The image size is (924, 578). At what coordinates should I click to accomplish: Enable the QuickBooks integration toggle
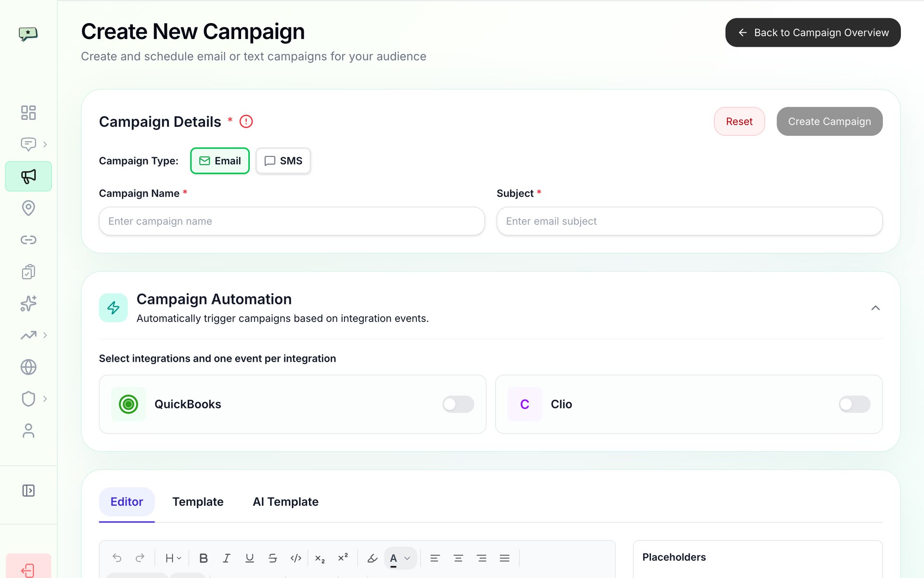pos(458,404)
